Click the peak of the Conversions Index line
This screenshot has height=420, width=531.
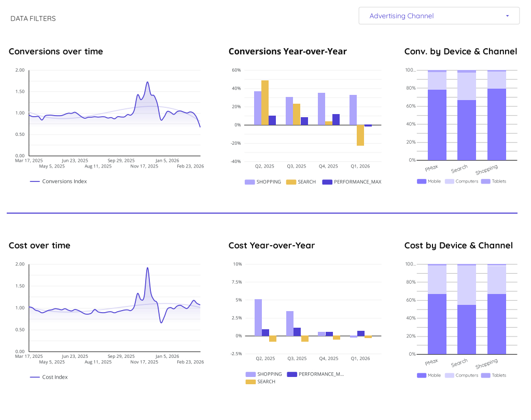click(147, 82)
